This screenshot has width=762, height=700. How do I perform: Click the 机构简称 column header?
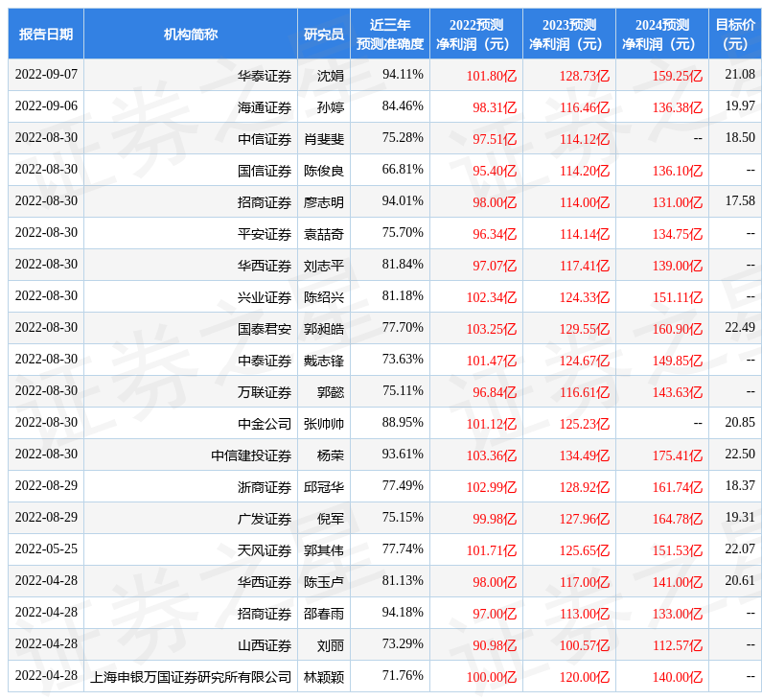pos(191,34)
